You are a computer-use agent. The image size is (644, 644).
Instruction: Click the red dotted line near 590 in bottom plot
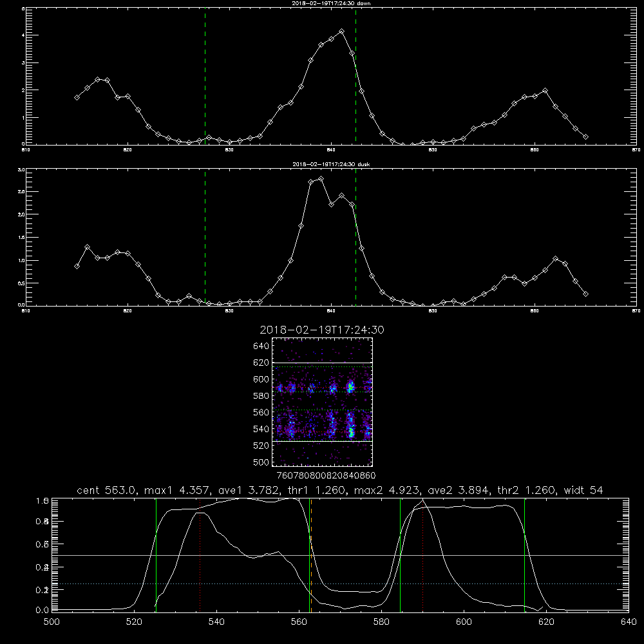[x=422, y=555]
